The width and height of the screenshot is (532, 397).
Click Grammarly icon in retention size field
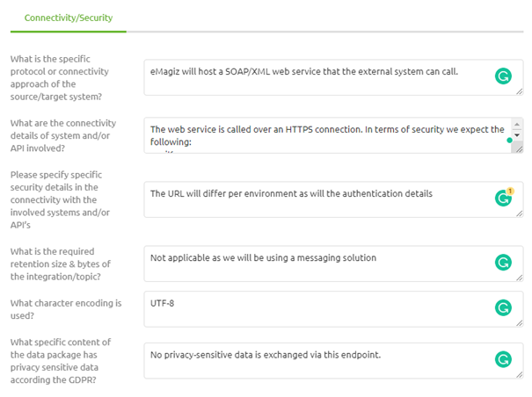click(503, 263)
